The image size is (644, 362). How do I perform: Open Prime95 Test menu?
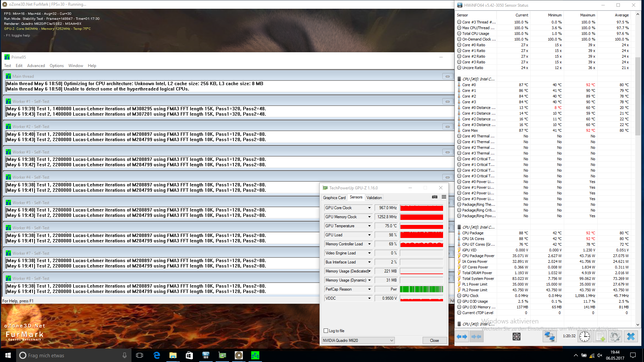pyautogui.click(x=7, y=66)
